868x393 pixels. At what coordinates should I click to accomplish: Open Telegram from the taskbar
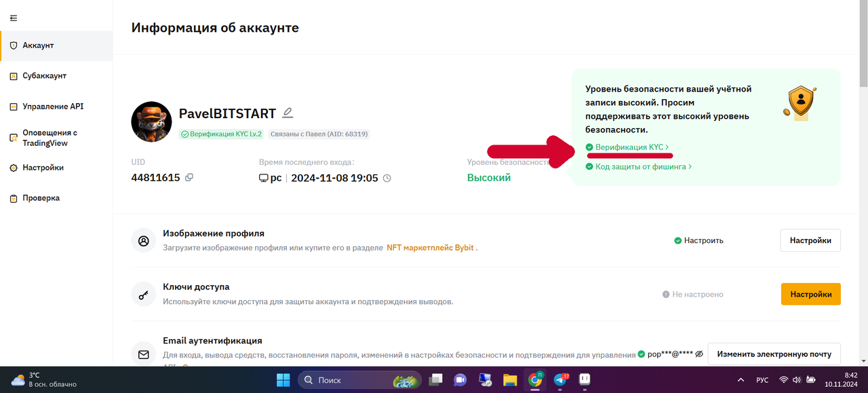click(560, 380)
